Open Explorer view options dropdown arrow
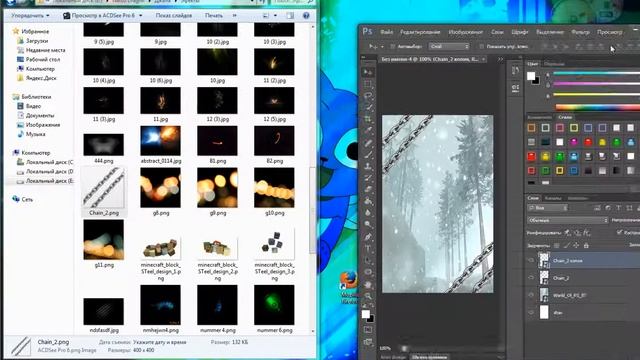This screenshot has height=360, width=640. pyautogui.click(x=275, y=16)
